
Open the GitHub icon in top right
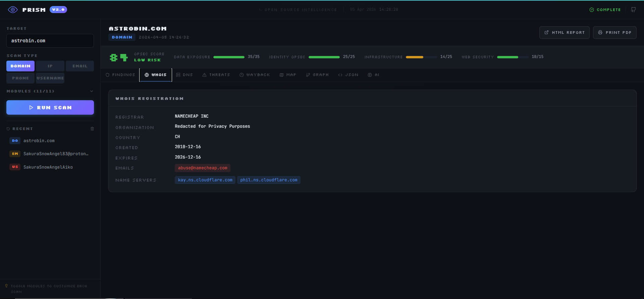633,10
